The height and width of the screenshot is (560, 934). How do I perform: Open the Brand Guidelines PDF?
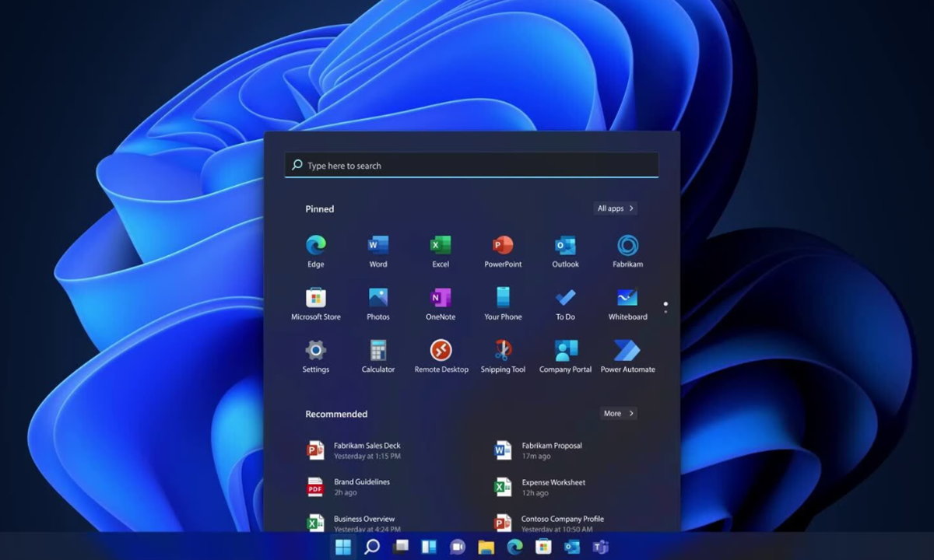pyautogui.click(x=361, y=487)
